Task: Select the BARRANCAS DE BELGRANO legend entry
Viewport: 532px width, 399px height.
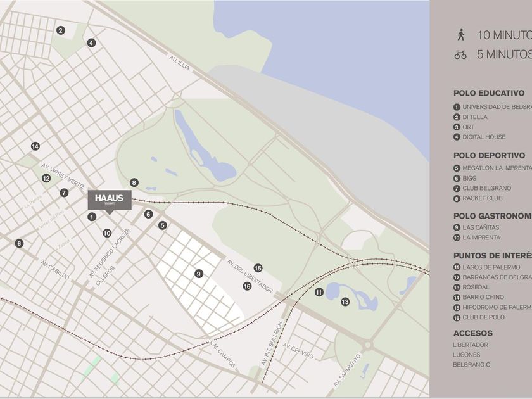Action: tap(493, 277)
